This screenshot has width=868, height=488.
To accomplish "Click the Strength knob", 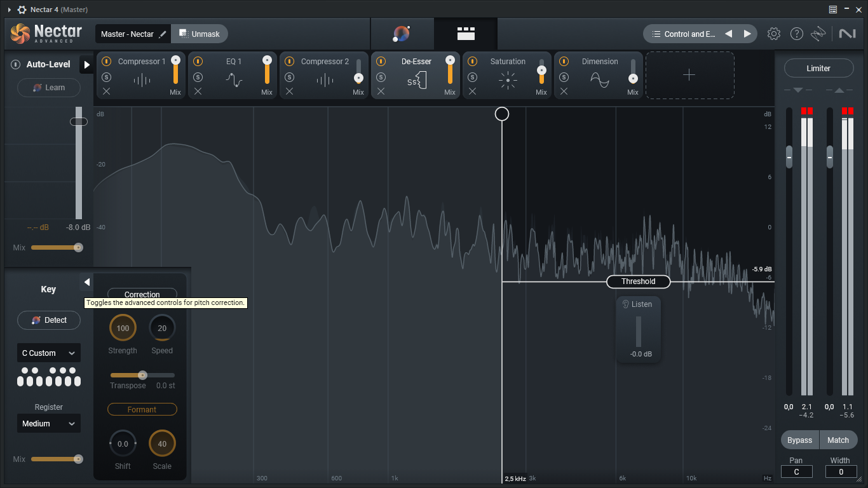I will click(123, 328).
